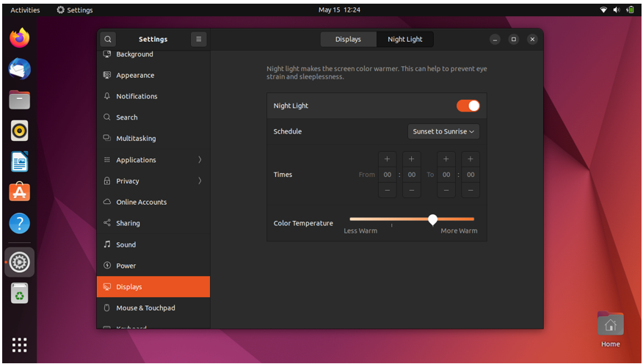
Task: Open Online Accounts settings label
Action: (x=142, y=202)
